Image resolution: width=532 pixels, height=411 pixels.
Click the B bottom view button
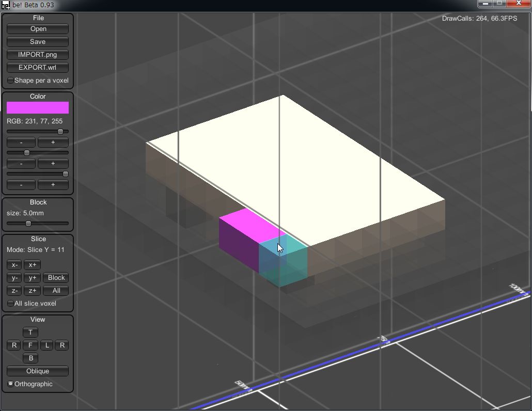tap(30, 358)
